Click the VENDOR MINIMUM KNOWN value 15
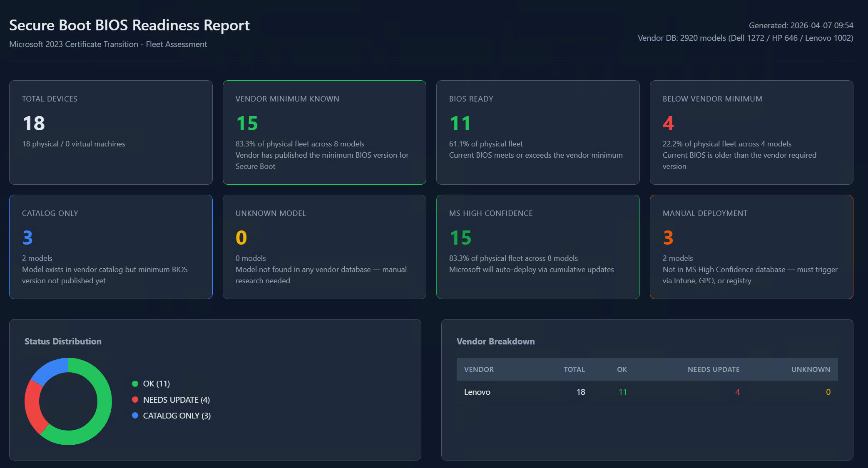Screen dimensions: 868x468 [246, 123]
